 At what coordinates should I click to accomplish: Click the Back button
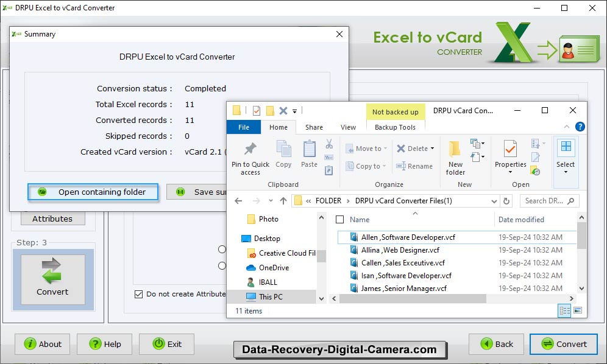(496, 344)
